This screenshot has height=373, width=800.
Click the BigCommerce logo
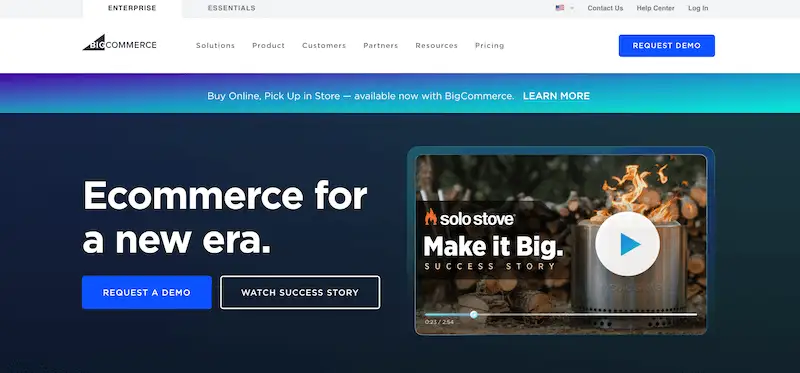tap(119, 43)
